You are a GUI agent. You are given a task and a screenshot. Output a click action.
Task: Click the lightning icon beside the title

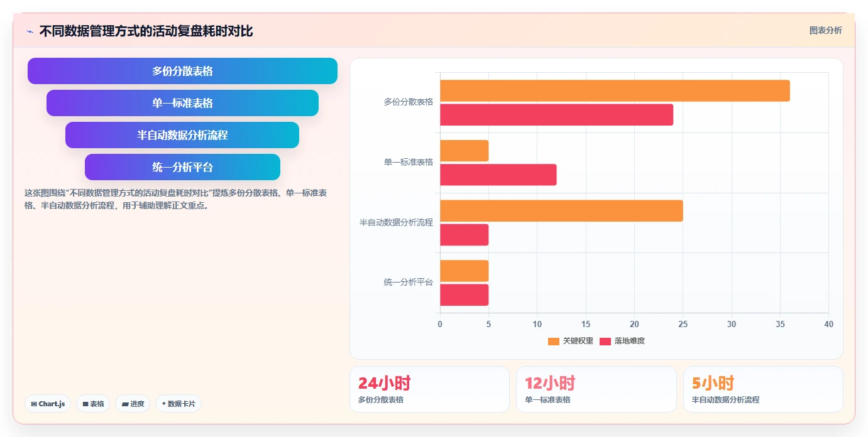click(x=30, y=31)
